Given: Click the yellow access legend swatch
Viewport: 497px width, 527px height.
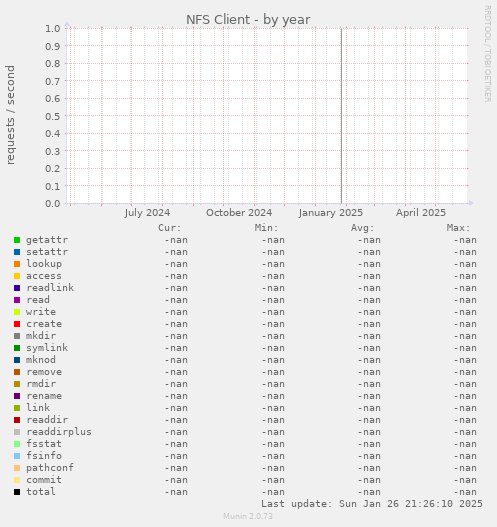Looking at the screenshot, I should [17, 276].
